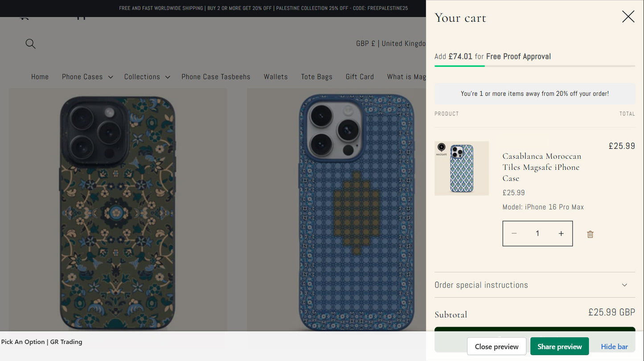Viewport: 644px width, 361px height.
Task: Open the Casablanca Moroccan Tiles product link
Action: pyautogui.click(x=541, y=167)
